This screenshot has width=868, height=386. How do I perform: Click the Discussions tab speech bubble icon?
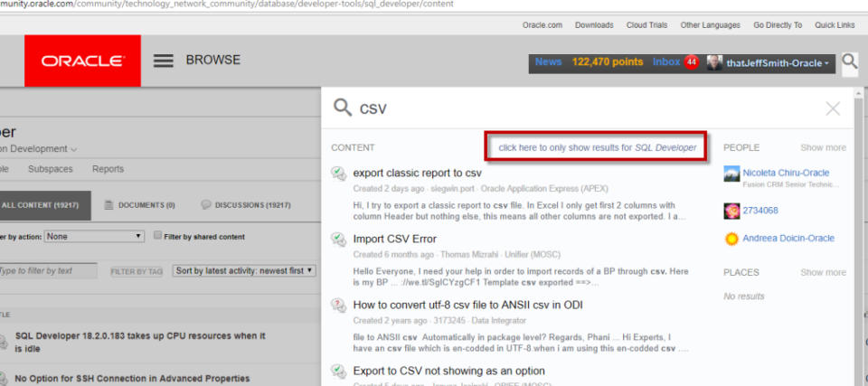[x=206, y=205]
